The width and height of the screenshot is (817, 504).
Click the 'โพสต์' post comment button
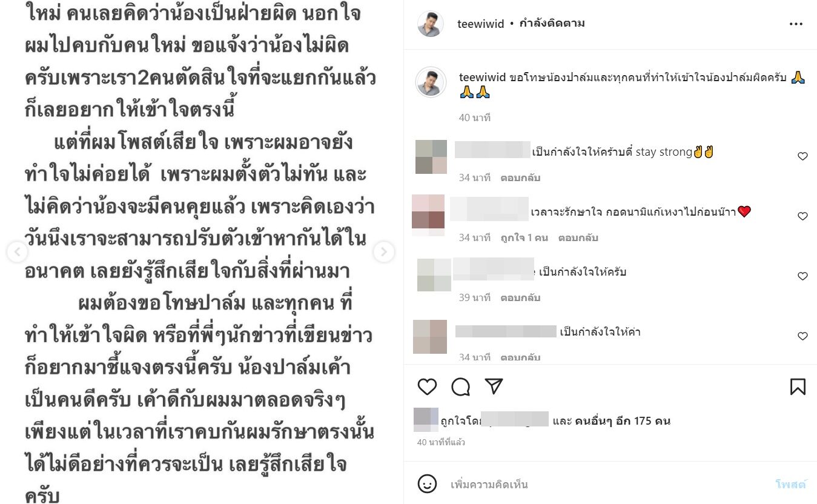point(791,484)
